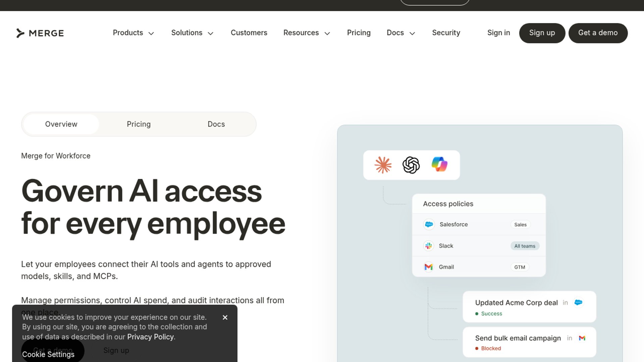Image resolution: width=644 pixels, height=362 pixels.
Task: Select the Overview tab
Action: (x=61, y=124)
